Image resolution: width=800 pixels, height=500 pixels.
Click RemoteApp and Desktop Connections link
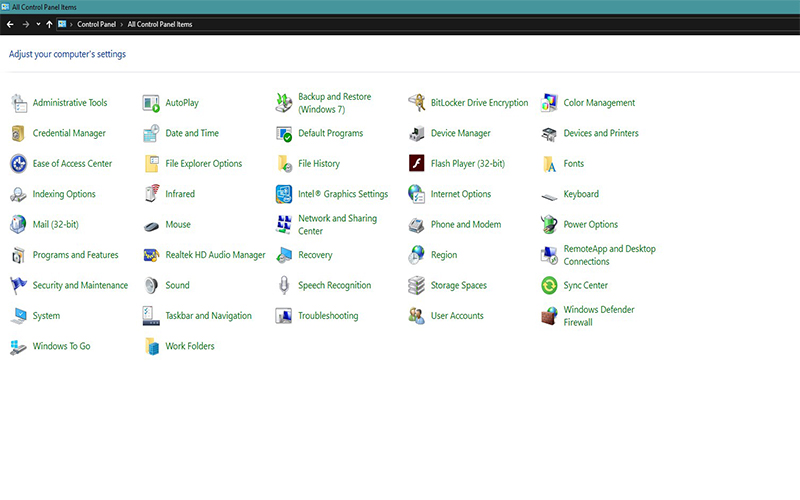(x=609, y=255)
